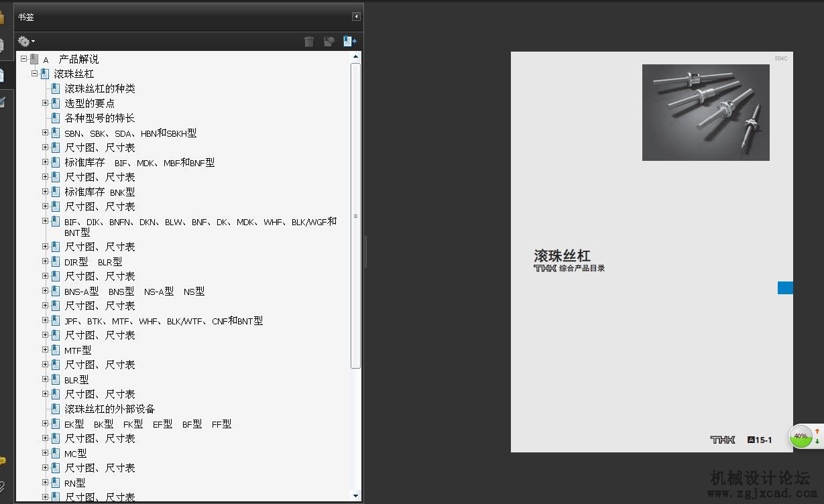Select the BNS-A型 BNS型 NS-A型 NS型 label

pos(135,291)
